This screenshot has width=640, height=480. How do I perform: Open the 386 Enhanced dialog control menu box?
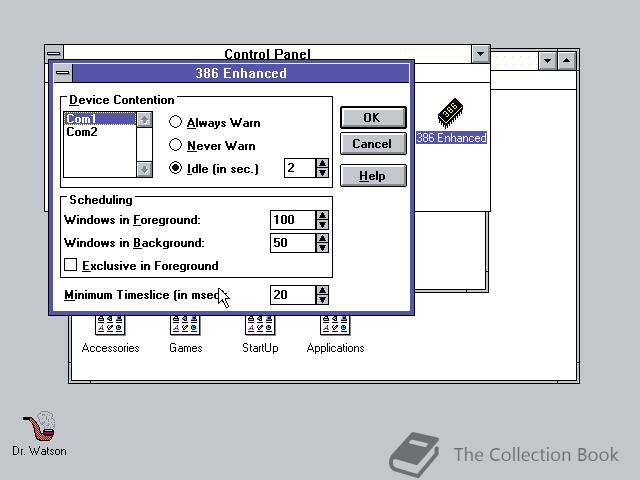click(x=63, y=73)
